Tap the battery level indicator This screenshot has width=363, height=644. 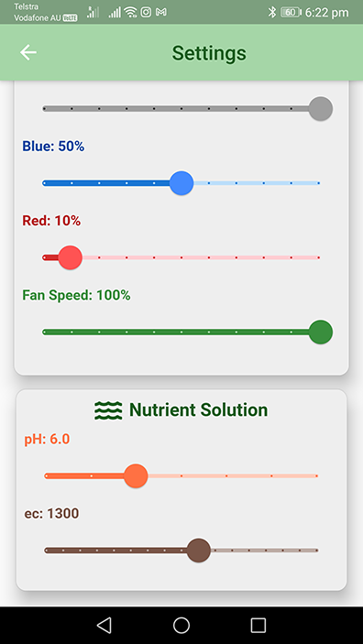pos(291,12)
